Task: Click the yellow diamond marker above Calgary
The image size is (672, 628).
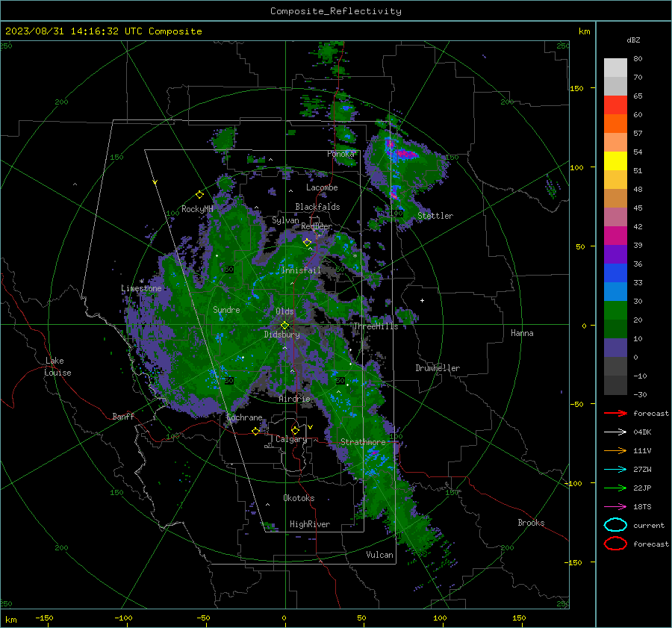Action: [295, 430]
